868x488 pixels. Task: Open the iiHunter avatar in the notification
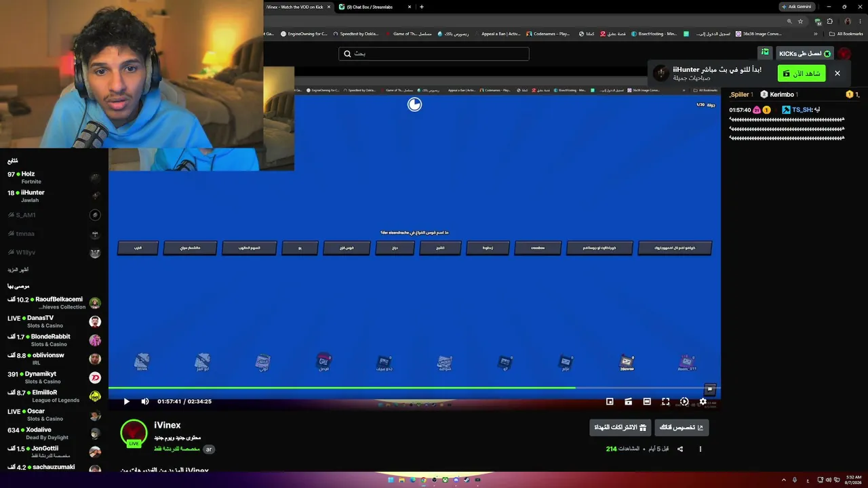pos(661,73)
